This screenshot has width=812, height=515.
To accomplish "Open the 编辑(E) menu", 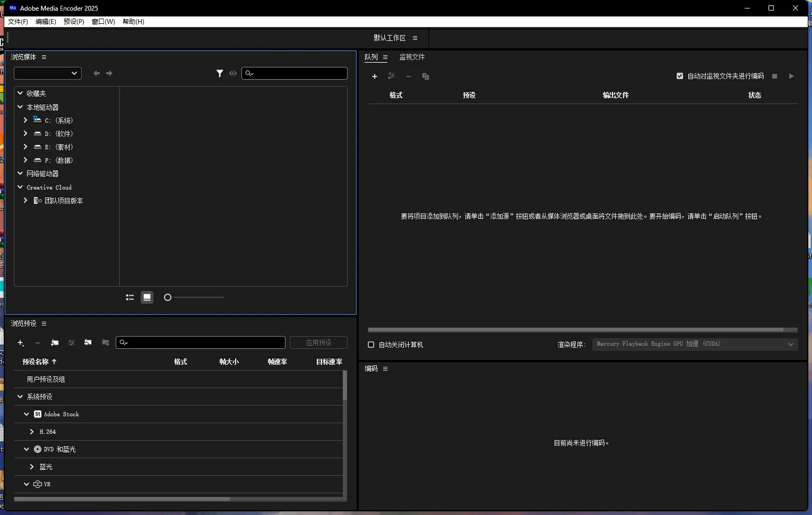I will click(x=46, y=22).
